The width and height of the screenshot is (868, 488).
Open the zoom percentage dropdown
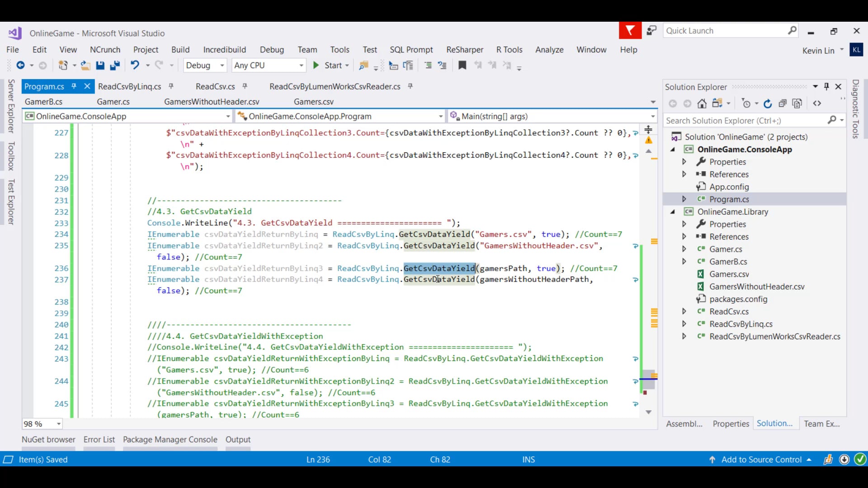pos(59,424)
